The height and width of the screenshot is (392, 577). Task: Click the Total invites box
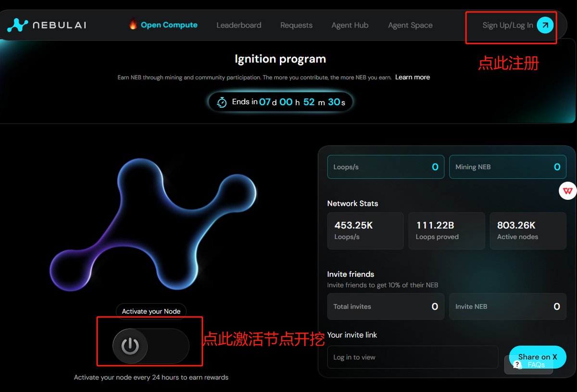(x=386, y=306)
